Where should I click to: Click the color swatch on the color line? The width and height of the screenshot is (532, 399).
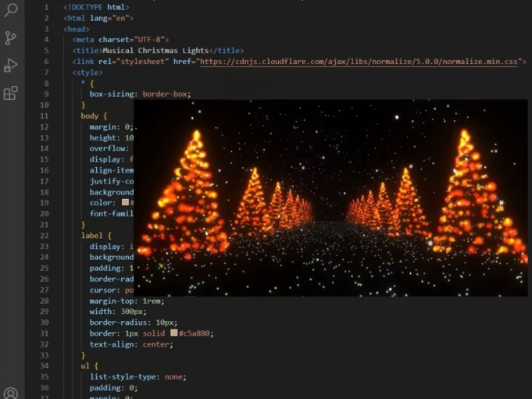(125, 202)
